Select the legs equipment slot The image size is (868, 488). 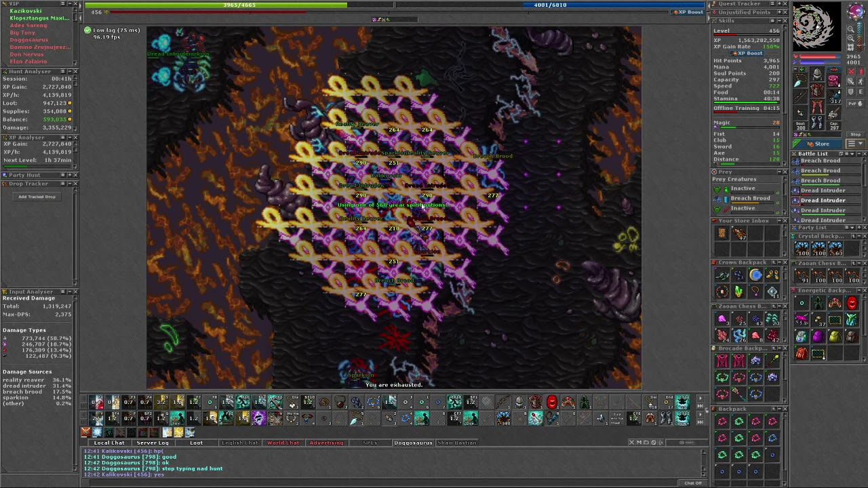click(x=817, y=106)
